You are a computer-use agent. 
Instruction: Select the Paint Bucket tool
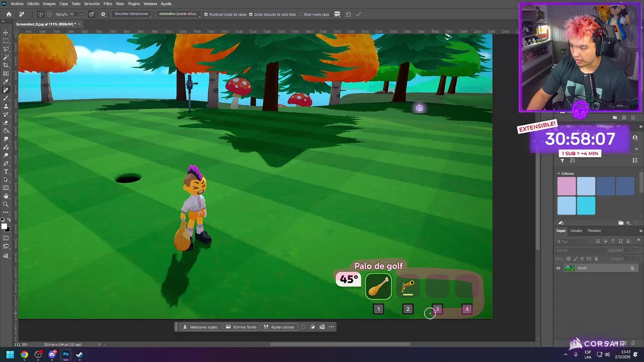(6, 131)
